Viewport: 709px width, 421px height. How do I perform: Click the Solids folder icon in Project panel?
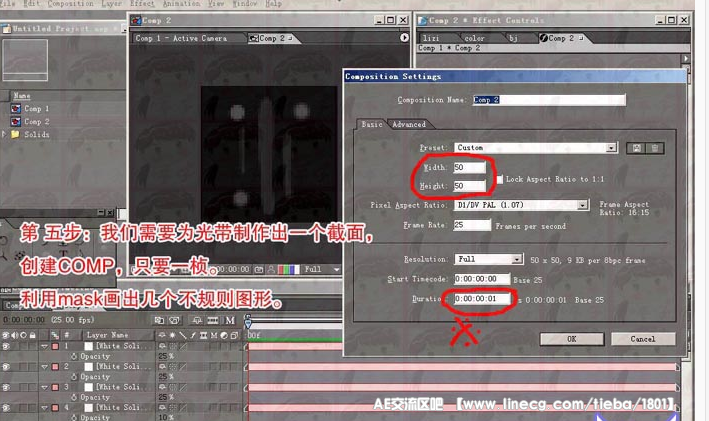tap(15, 134)
